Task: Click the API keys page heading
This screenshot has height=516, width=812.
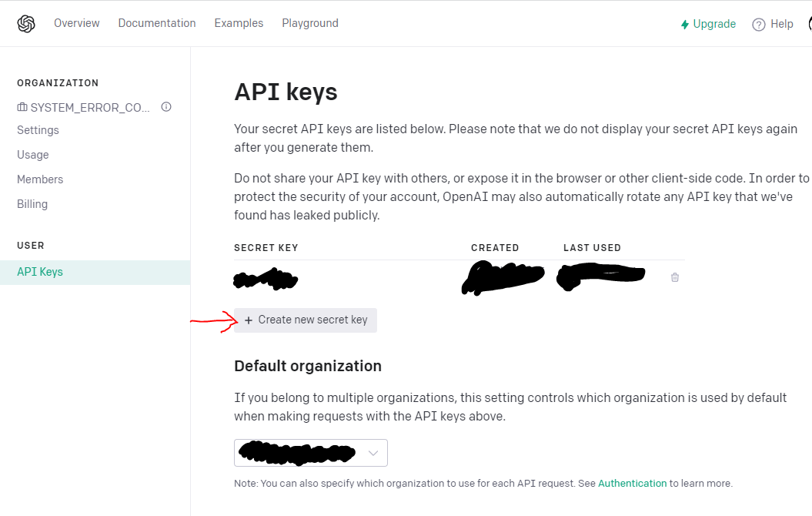Action: pyautogui.click(x=286, y=92)
